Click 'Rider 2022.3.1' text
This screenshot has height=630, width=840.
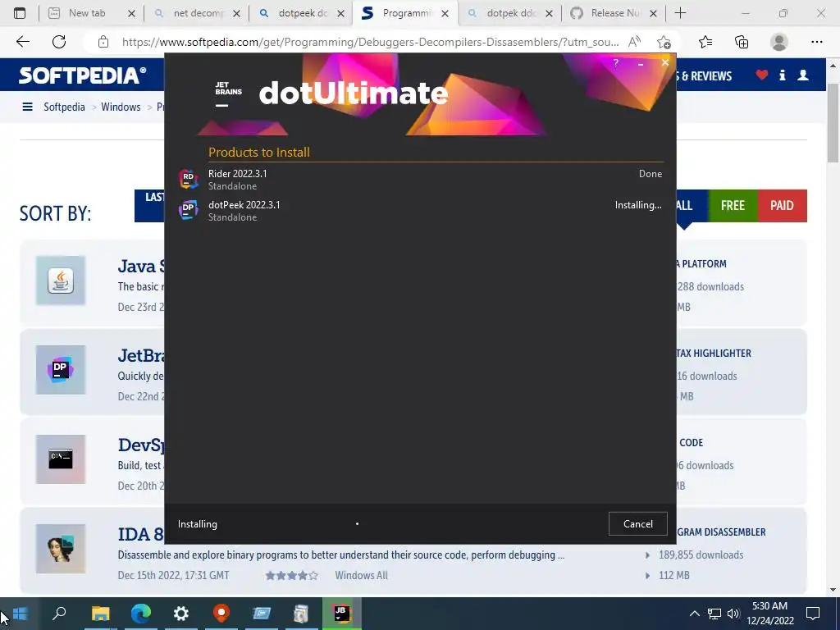237,174
